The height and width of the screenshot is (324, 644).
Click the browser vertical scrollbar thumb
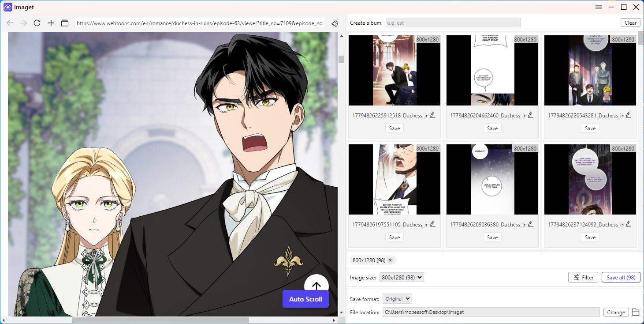[341, 59]
